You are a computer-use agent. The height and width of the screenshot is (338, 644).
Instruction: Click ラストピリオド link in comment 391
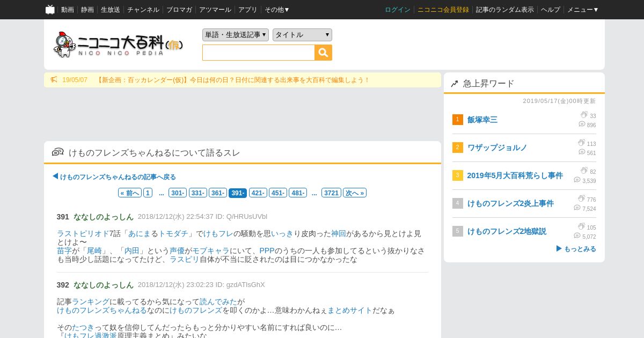click(x=83, y=233)
